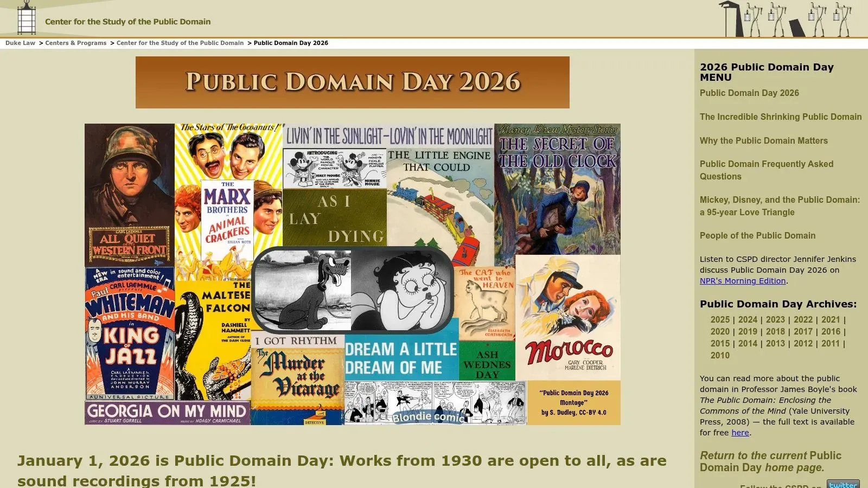Open the 2010 archive
868x488 pixels.
720,355
